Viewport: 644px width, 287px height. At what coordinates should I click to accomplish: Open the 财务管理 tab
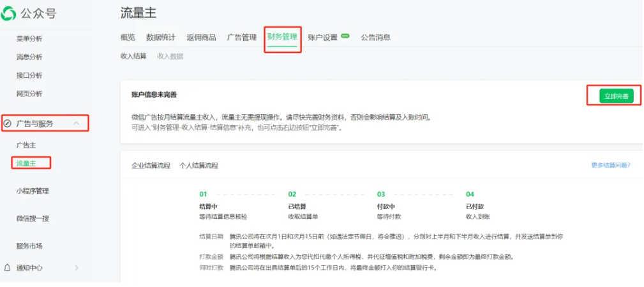tap(281, 37)
